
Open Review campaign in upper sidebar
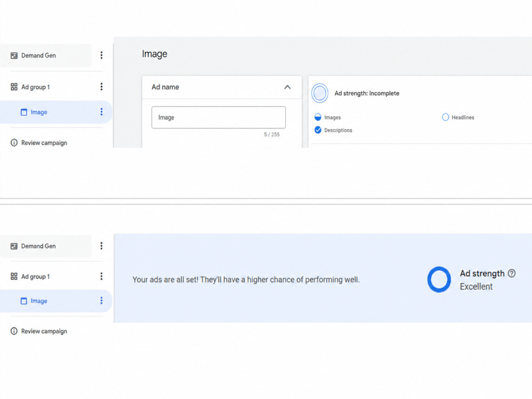[44, 143]
